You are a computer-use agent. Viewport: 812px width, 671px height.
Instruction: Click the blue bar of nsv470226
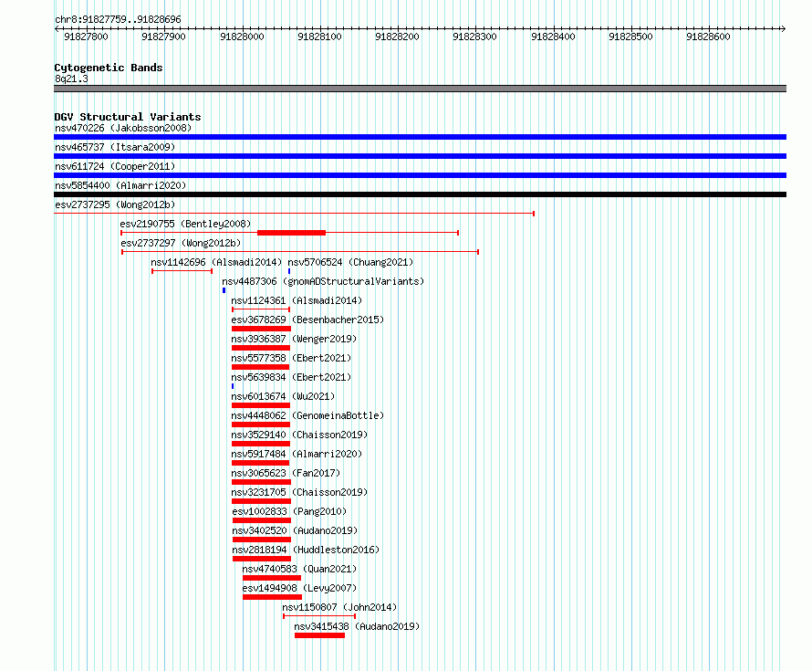click(420, 137)
